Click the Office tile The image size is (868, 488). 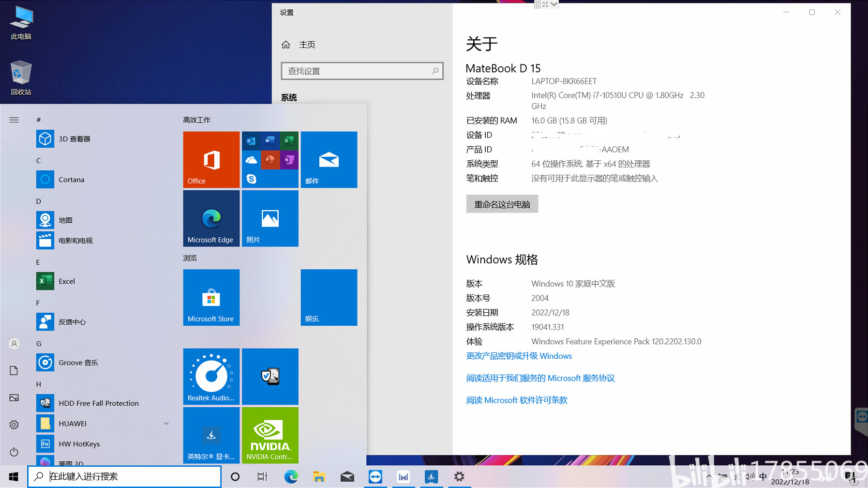(211, 160)
